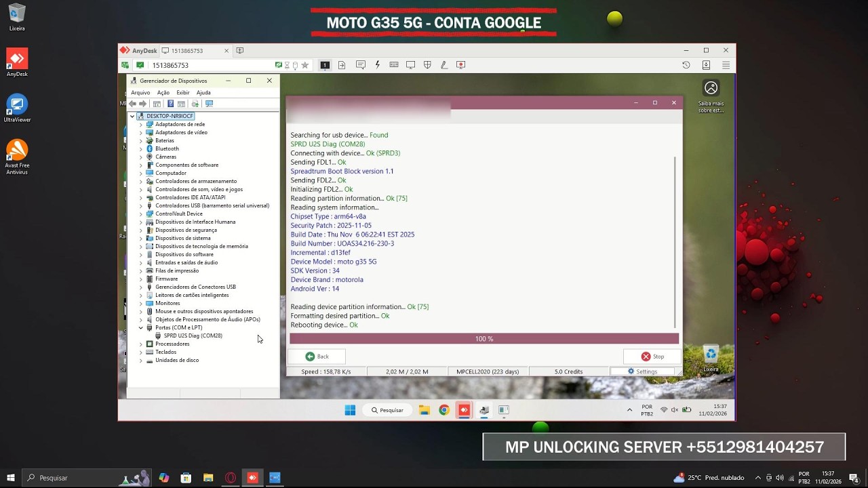Screen dimensions: 868x488
Task: Open the Arquivo menu
Action: pos(140,93)
